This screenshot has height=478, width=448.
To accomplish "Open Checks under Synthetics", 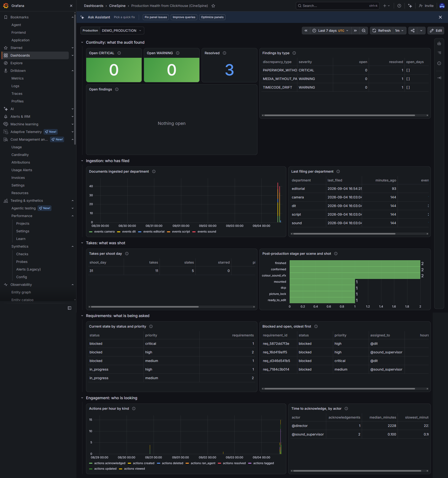I will (22, 254).
